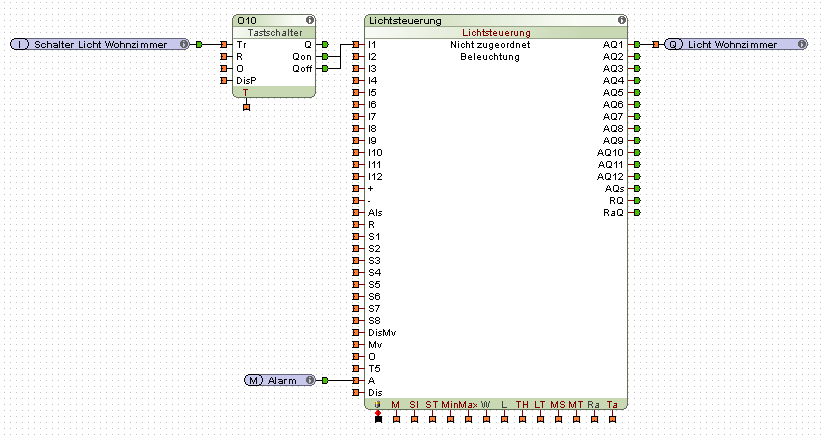Screen dimensions: 824x440
Task: Click the plus (+) input pin on Lichtsteuerung
Action: [x=356, y=189]
